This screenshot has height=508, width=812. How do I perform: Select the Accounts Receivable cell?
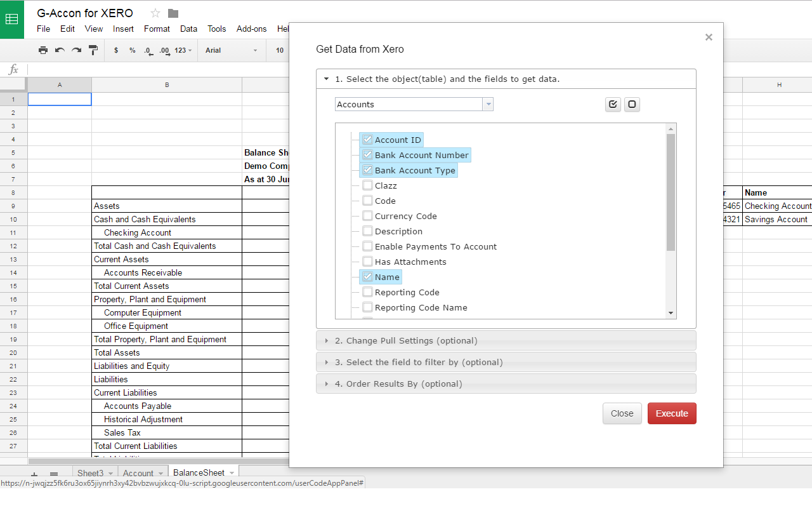click(167, 272)
